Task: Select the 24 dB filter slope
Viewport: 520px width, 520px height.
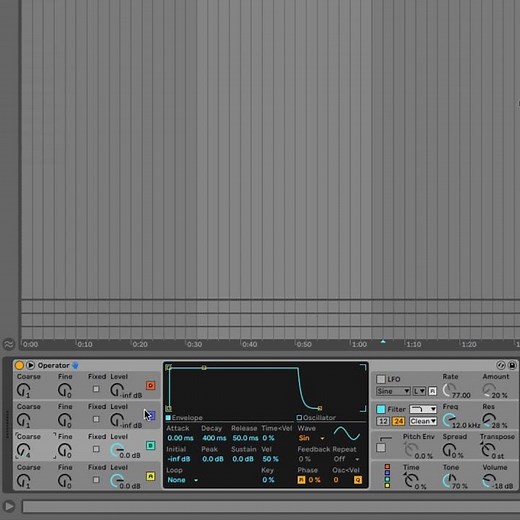Action: coord(398,421)
